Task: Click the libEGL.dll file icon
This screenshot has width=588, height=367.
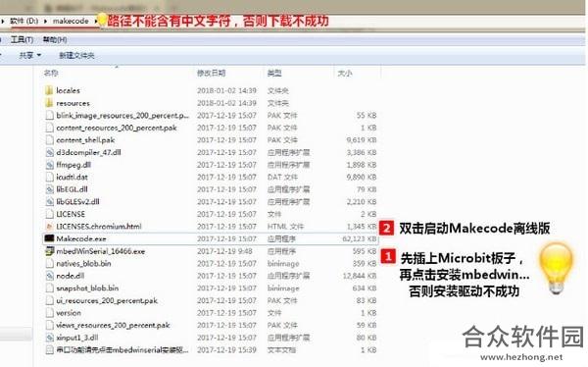Action: 49,189
